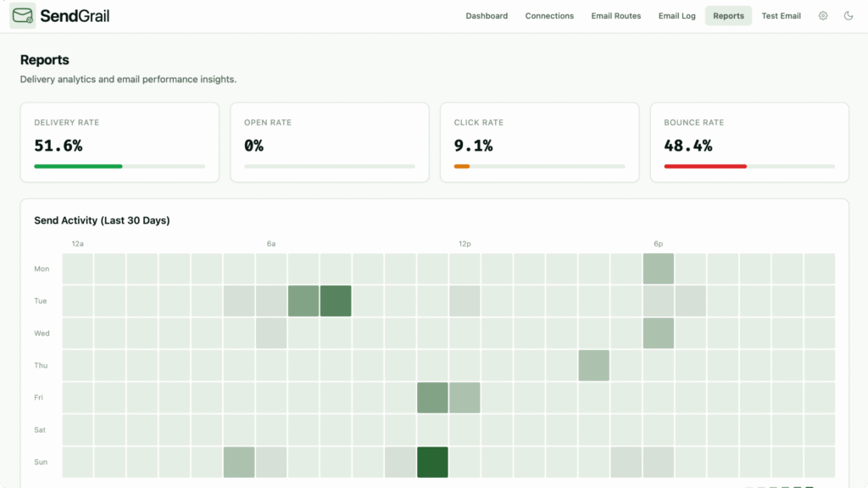Click the Mon row label
Image resolution: width=868 pixels, height=488 pixels.
[42, 269]
